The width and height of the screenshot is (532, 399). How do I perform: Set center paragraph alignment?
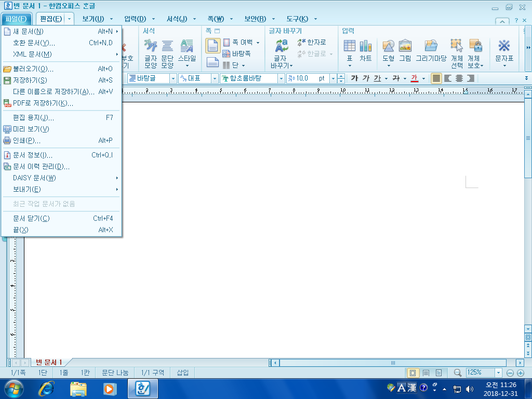click(459, 78)
